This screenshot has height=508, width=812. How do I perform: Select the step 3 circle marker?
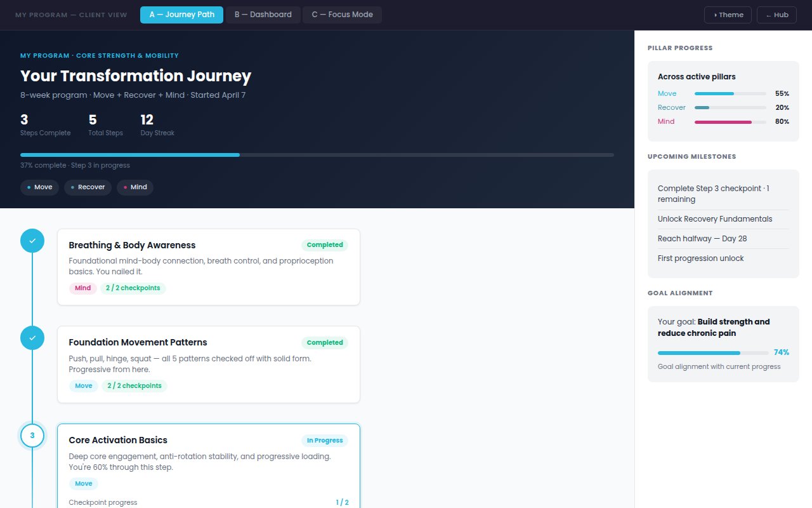(32, 436)
